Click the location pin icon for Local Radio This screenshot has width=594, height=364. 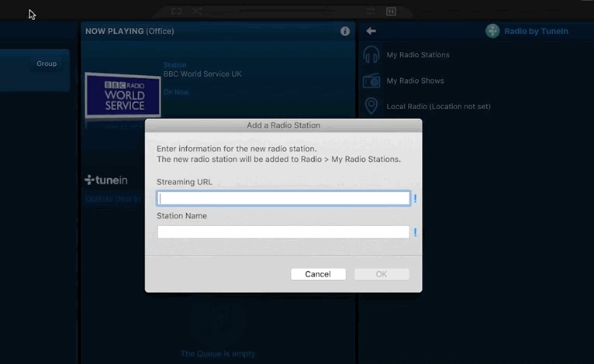[371, 106]
